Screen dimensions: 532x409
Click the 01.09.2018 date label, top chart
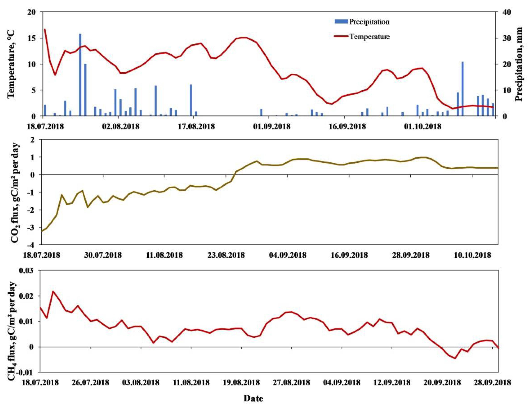tap(272, 127)
